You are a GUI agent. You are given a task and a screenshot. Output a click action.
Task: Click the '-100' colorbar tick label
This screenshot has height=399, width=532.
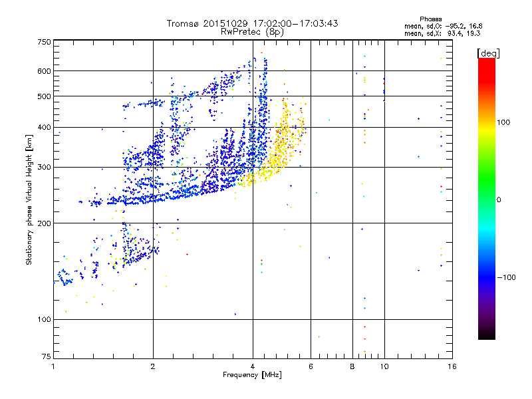[x=506, y=277]
